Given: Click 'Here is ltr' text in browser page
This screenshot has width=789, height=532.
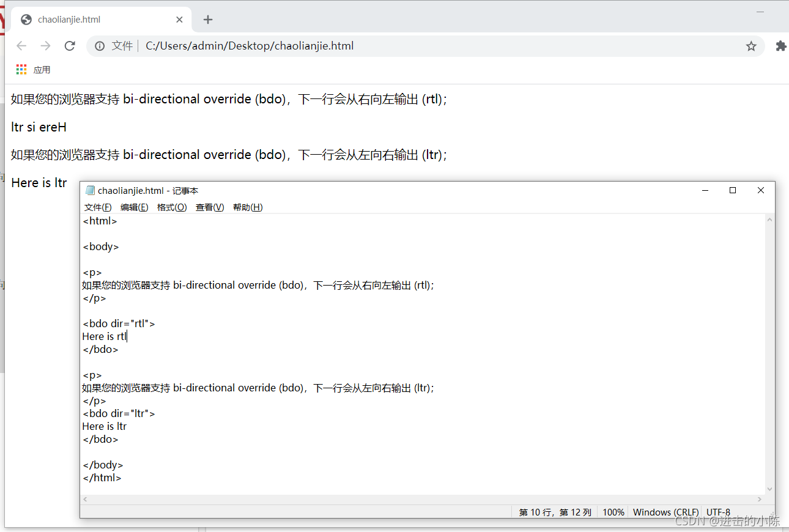Looking at the screenshot, I should (39, 183).
